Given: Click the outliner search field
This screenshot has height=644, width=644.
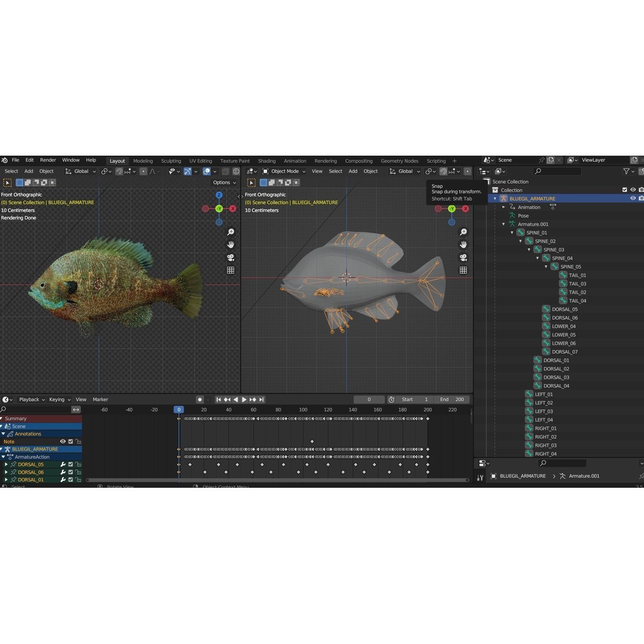Looking at the screenshot, I should coord(558,171).
